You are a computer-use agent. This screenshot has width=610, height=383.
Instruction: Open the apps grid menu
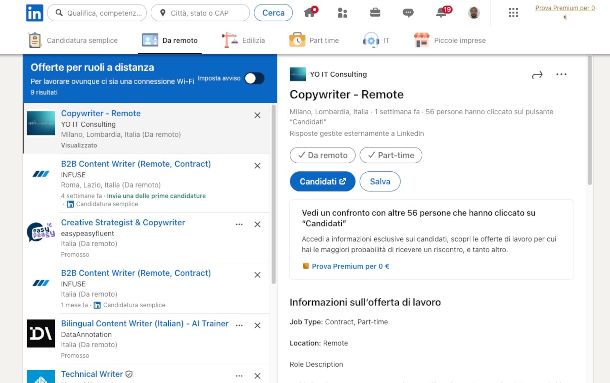point(514,13)
